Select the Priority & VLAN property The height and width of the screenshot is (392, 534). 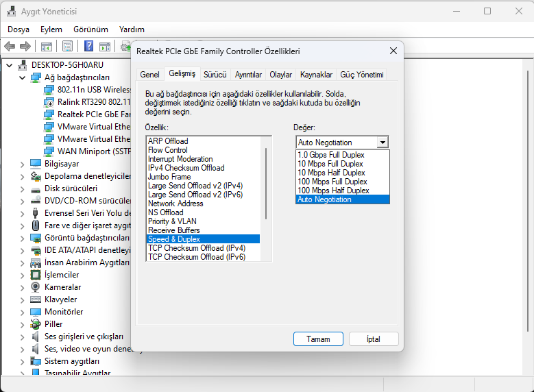[x=204, y=221]
